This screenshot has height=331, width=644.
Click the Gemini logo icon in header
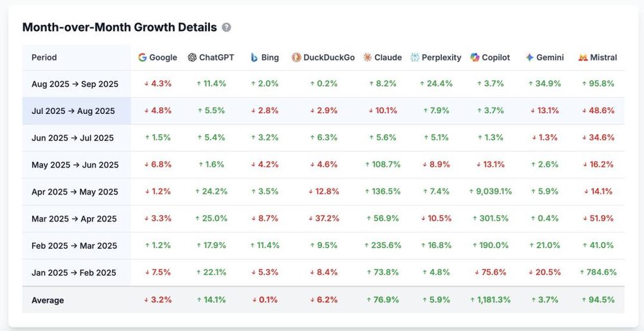point(529,57)
